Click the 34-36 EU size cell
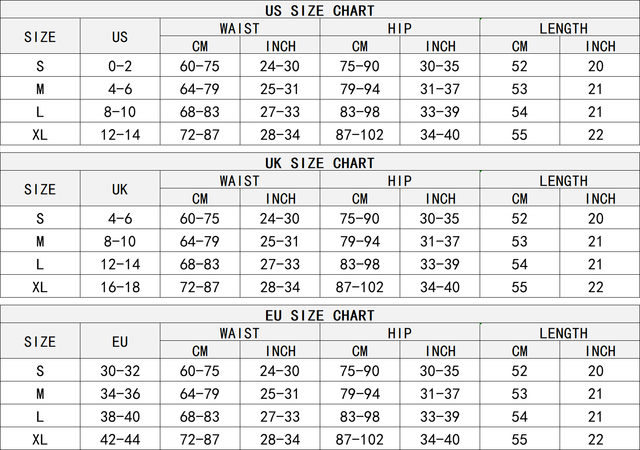This screenshot has width=640, height=450. [x=120, y=393]
